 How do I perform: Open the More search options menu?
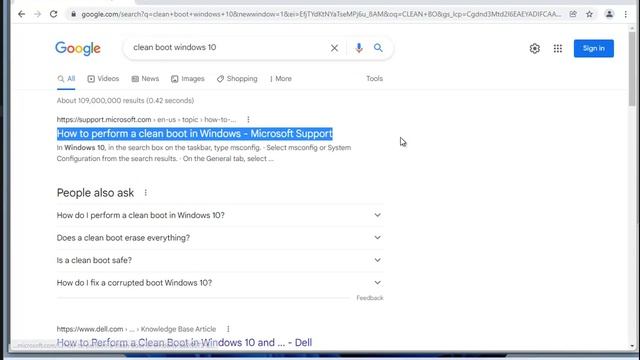click(281, 79)
